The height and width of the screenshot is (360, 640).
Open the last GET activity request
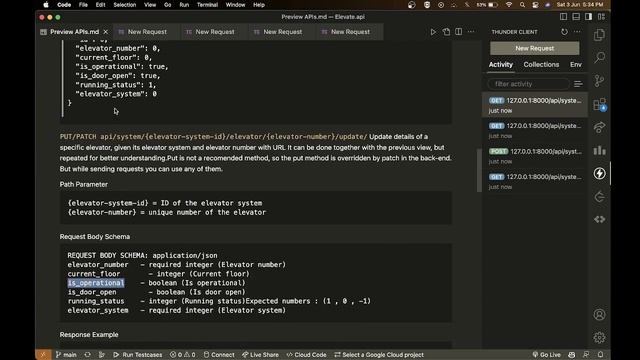[x=535, y=181]
